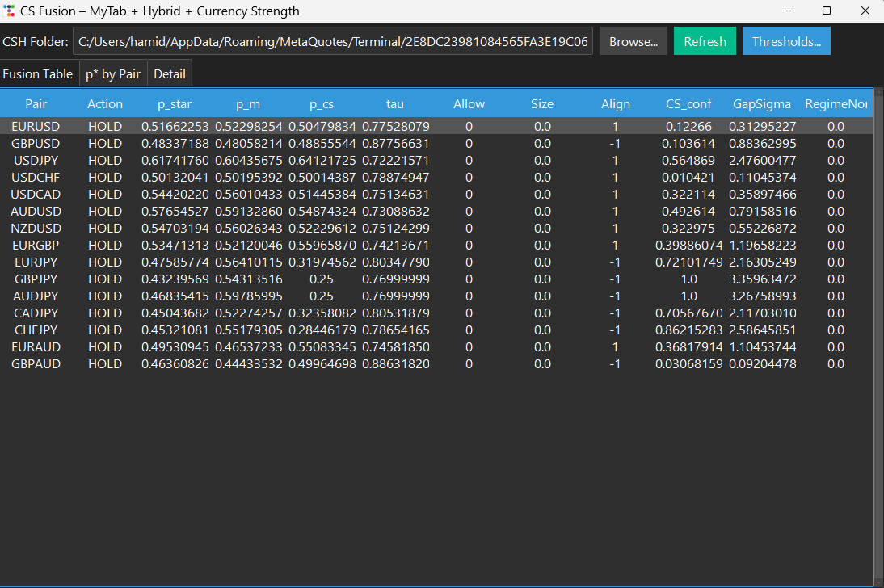Select the USDCAD pair cell

[36, 194]
